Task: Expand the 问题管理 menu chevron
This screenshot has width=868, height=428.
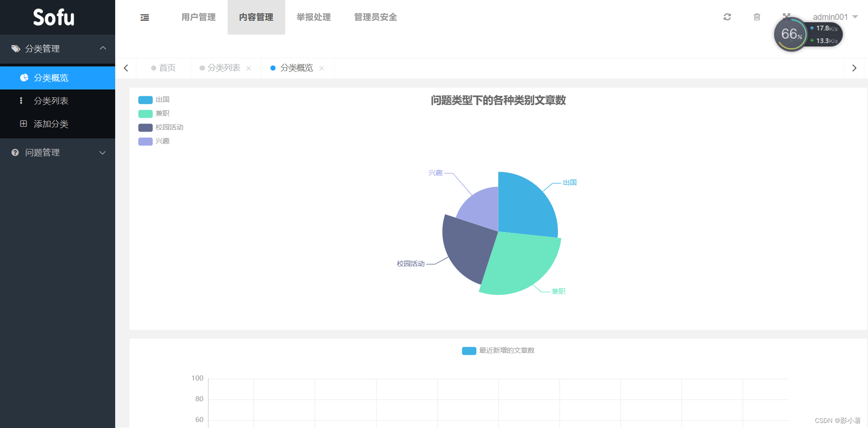Action: coord(103,153)
